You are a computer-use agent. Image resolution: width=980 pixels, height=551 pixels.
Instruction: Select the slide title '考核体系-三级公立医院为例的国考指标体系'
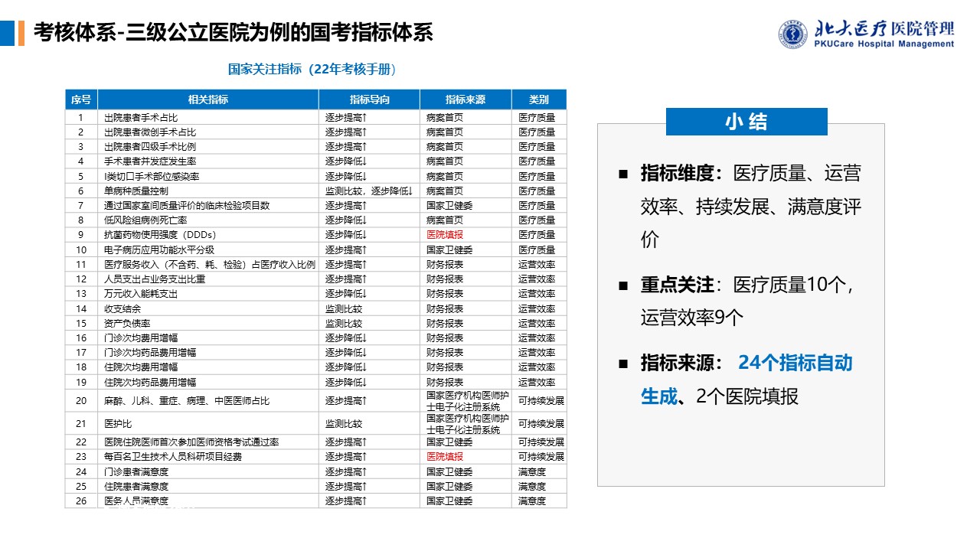tap(234, 33)
